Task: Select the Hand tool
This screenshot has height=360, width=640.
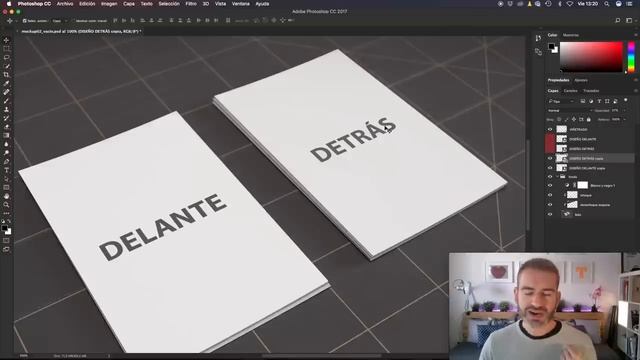Action: [x=6, y=196]
